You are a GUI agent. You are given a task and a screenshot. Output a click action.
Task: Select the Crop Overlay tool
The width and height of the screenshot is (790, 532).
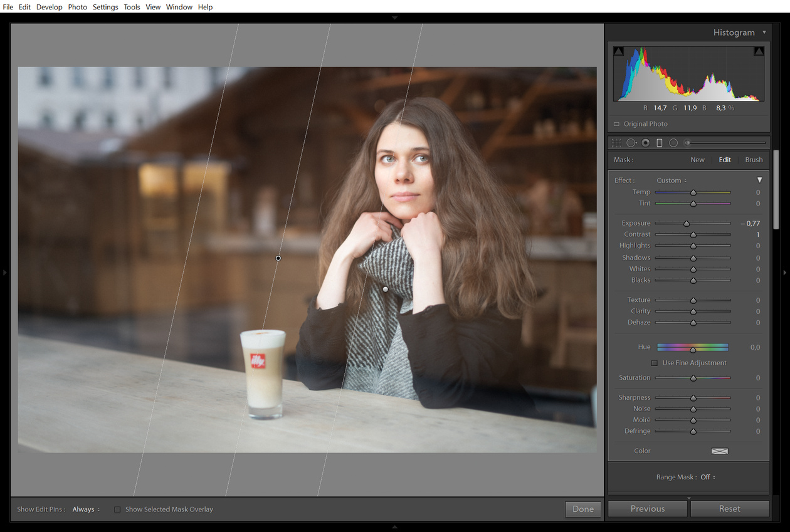point(616,143)
